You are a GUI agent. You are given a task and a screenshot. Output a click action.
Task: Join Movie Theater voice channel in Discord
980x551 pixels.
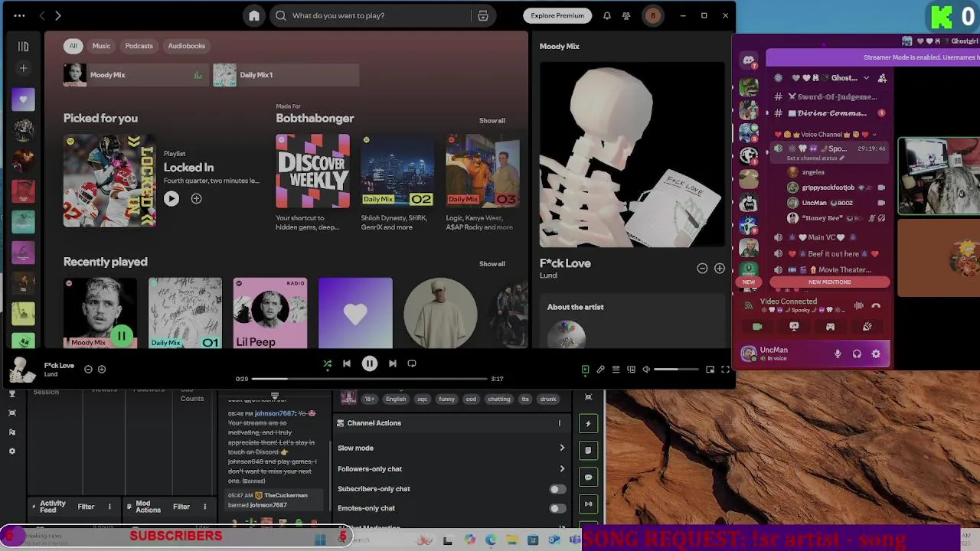pos(830,270)
